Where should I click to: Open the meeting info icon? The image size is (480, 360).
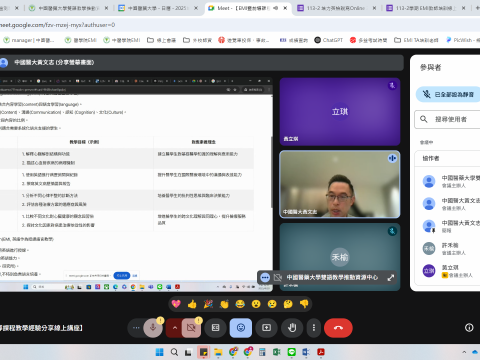[x=469, y=328]
